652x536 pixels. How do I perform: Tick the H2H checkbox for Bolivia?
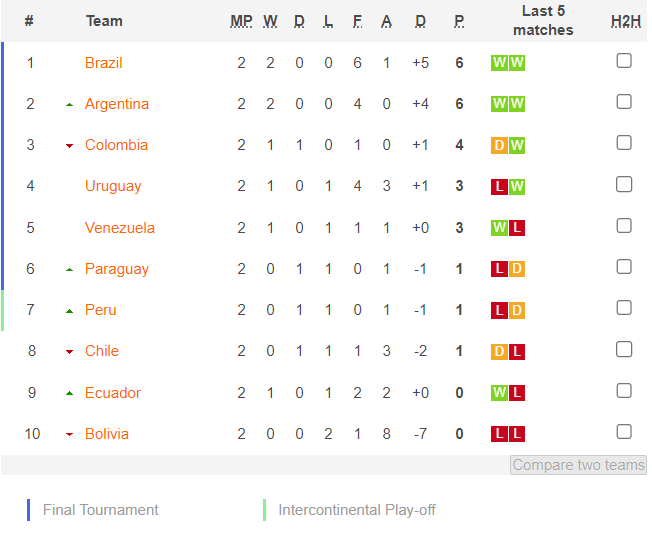pos(624,432)
